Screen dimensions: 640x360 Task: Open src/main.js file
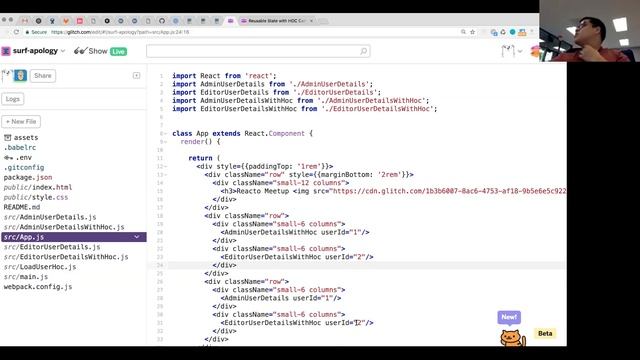coord(26,277)
